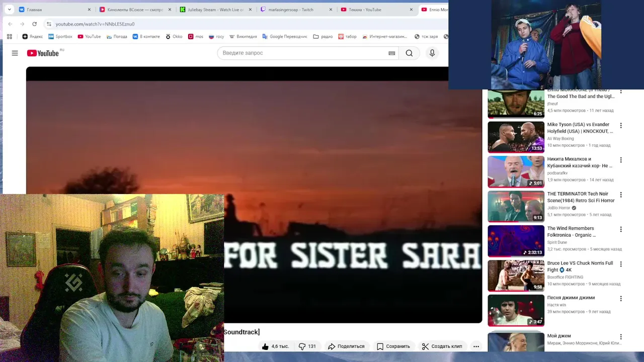Open the on-screen keyboard in search box
The height and width of the screenshot is (362, 644).
(x=391, y=53)
